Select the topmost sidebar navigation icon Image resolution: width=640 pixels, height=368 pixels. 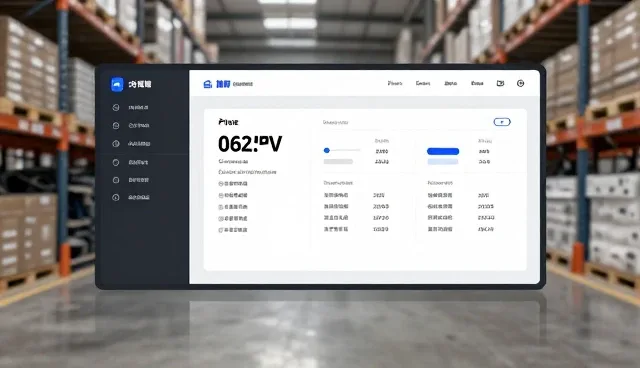click(116, 107)
